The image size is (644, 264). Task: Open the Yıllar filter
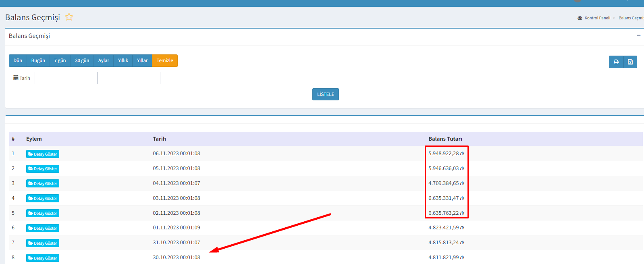[142, 60]
